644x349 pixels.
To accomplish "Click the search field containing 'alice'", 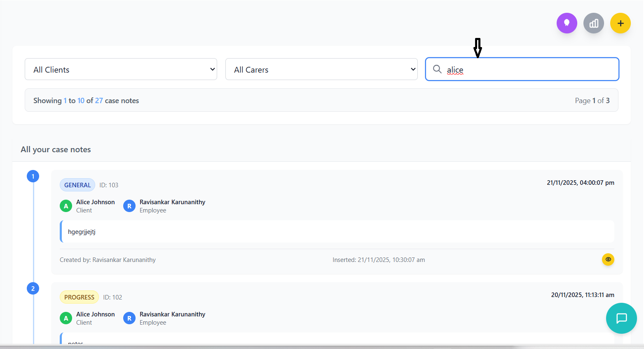I will pos(527,69).
